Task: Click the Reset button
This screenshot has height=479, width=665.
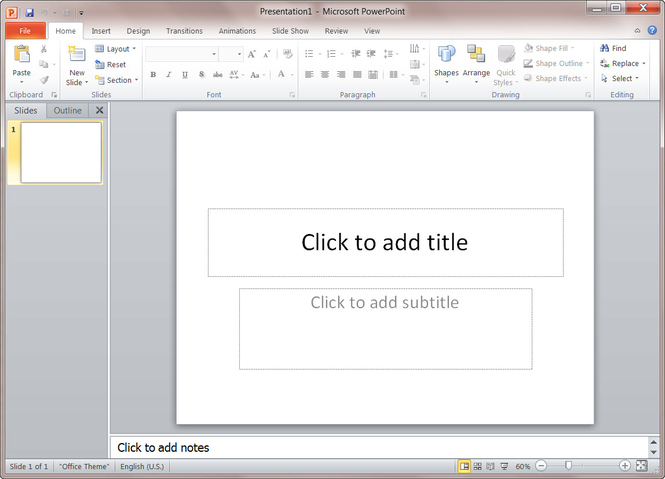Action: click(x=111, y=64)
